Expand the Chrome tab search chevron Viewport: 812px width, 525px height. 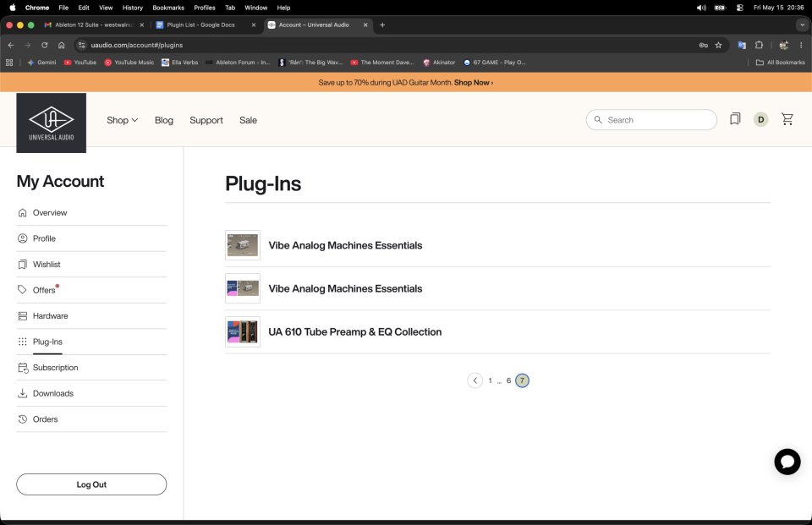click(802, 25)
